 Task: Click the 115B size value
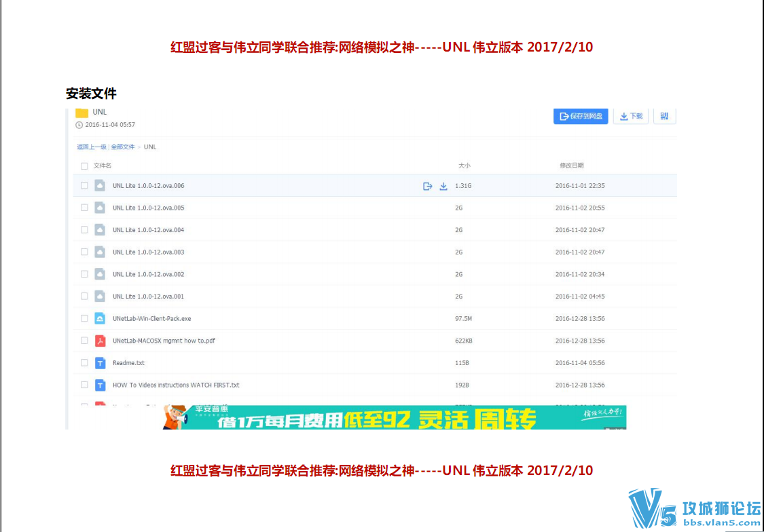(x=462, y=363)
